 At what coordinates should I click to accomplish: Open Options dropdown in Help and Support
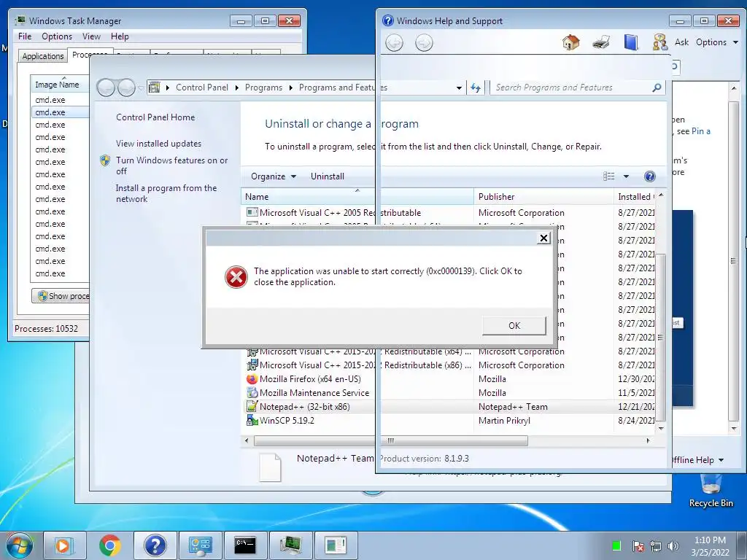click(717, 42)
